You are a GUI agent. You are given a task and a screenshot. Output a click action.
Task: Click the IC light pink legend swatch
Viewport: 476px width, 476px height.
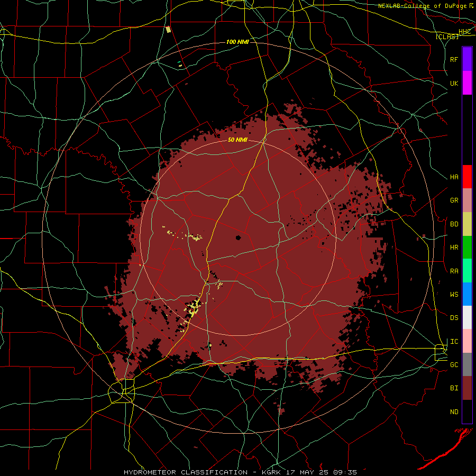tap(467, 341)
